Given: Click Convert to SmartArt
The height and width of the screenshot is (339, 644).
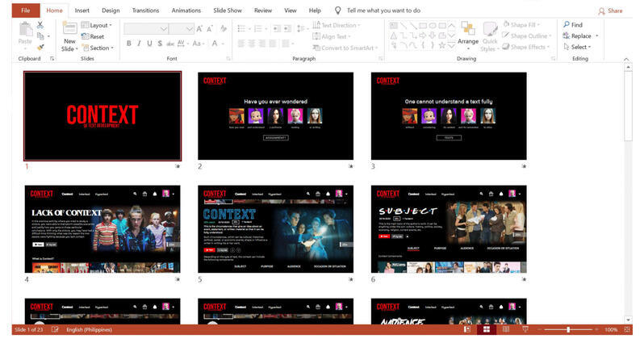Looking at the screenshot, I should [x=344, y=48].
